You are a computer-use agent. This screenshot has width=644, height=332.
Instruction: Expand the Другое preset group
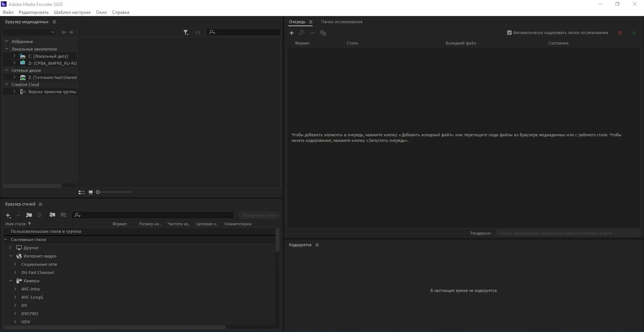10,248
